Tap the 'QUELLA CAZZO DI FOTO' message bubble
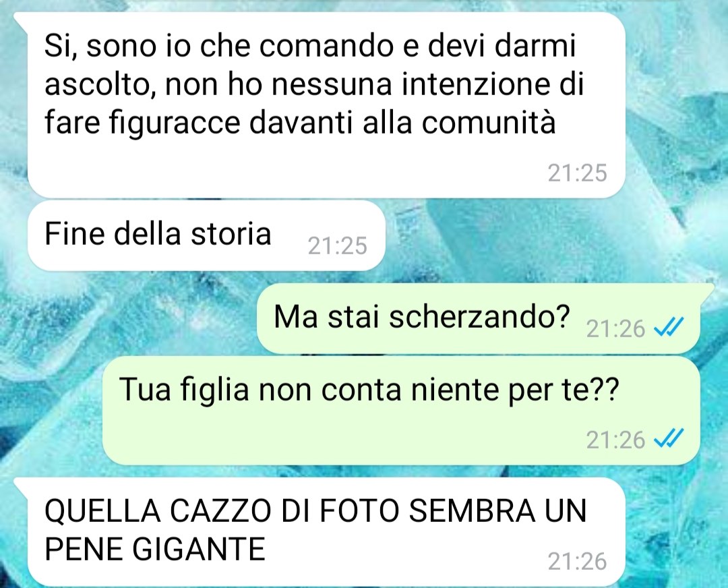The width and height of the screenshot is (728, 588). click(326, 532)
